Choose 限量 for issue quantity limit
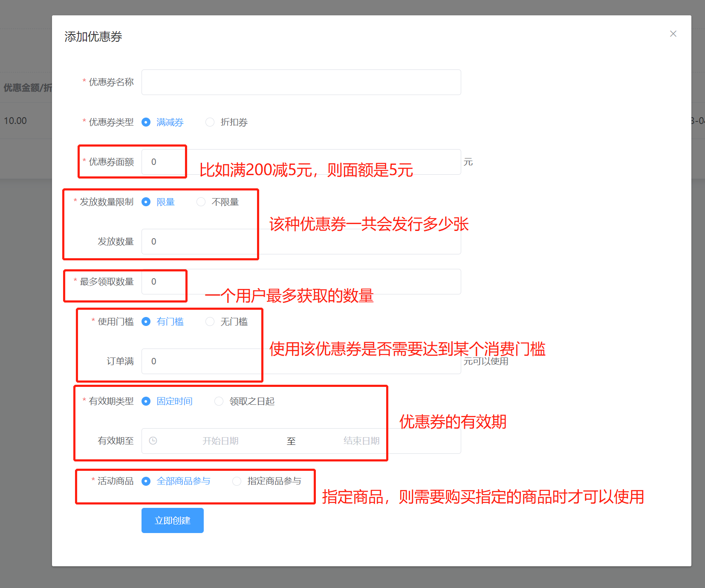The image size is (705, 588). pos(158,202)
